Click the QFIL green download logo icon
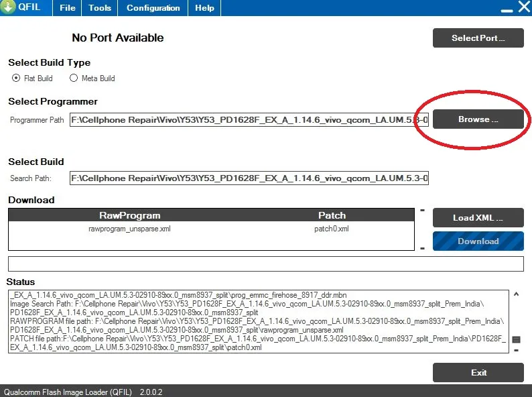 [x=8, y=7]
